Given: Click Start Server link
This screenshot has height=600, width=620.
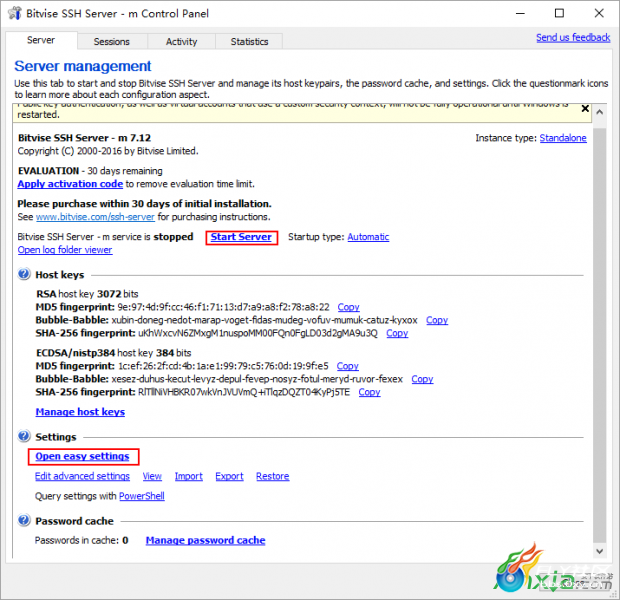Looking at the screenshot, I should pos(241,237).
